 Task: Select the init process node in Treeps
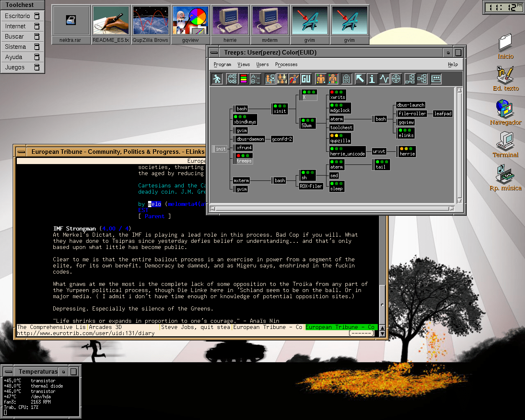click(219, 149)
